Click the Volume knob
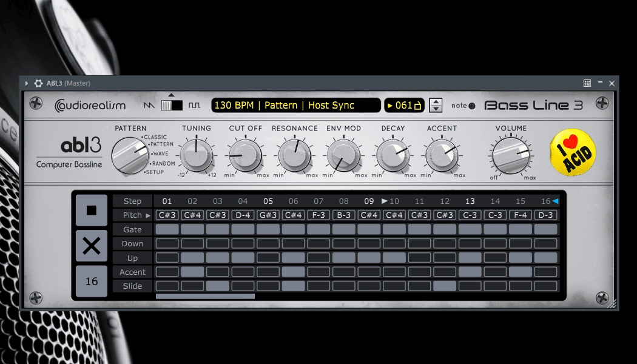 (x=511, y=155)
